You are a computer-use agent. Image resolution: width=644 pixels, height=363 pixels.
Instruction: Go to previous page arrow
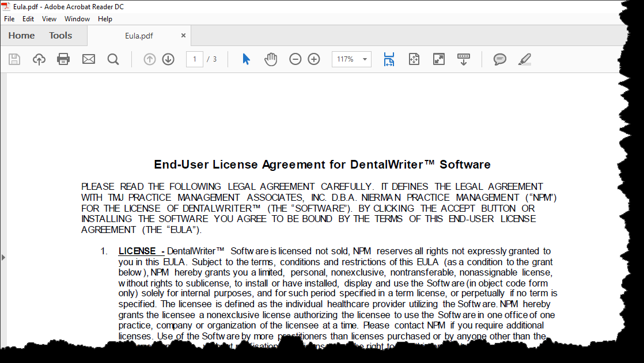click(x=150, y=59)
